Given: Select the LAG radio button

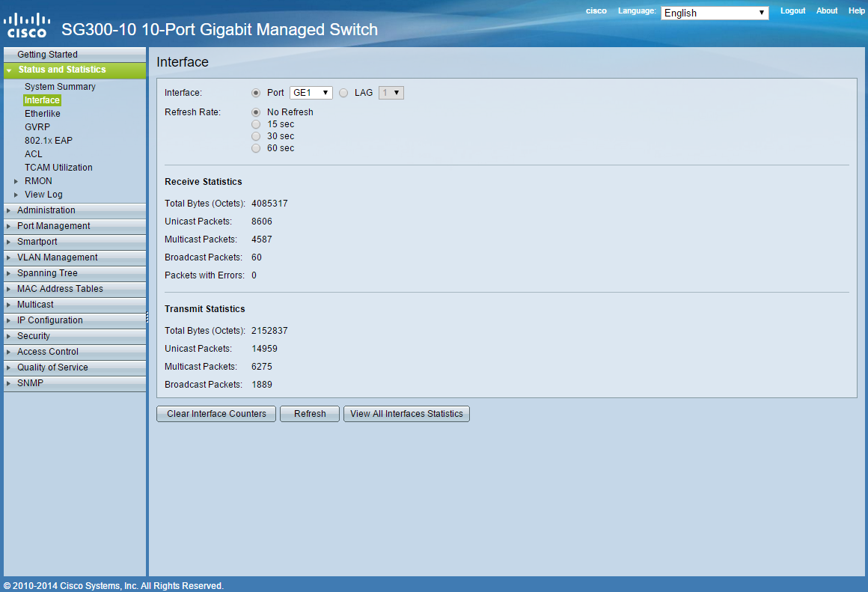Looking at the screenshot, I should tap(343, 93).
